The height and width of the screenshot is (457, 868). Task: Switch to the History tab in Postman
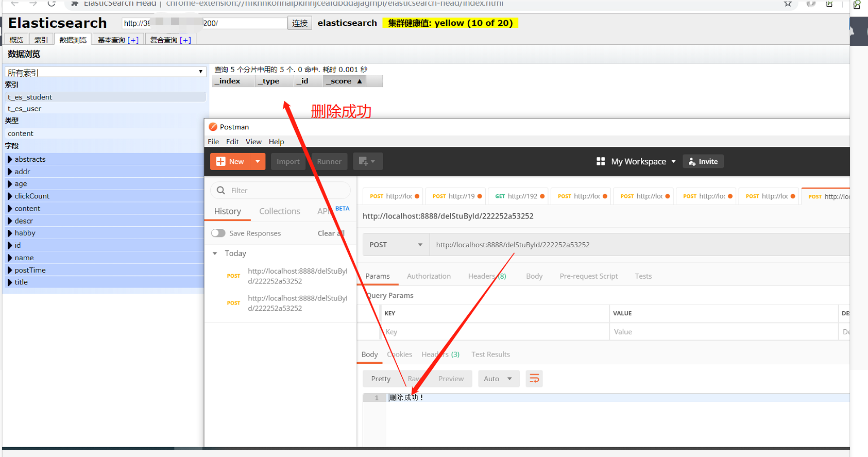[228, 211]
